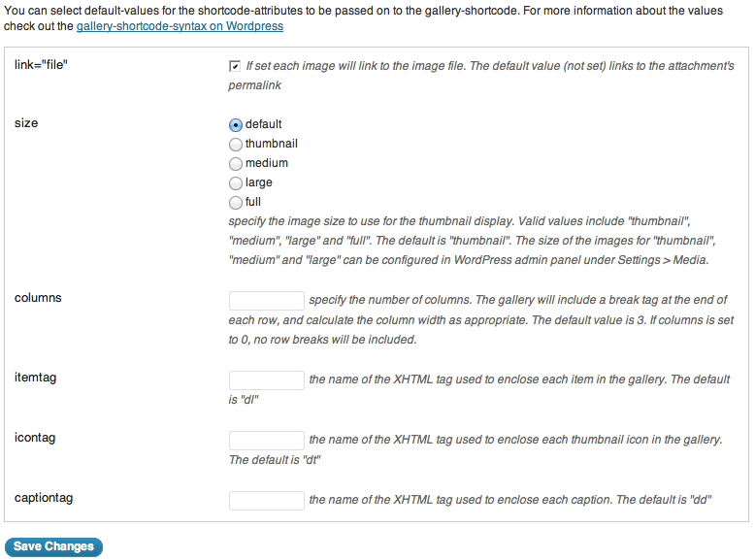The width and height of the screenshot is (755, 560).
Task: Open the gallery-shortcode-syntax on Wordpress link
Action: click(x=180, y=26)
